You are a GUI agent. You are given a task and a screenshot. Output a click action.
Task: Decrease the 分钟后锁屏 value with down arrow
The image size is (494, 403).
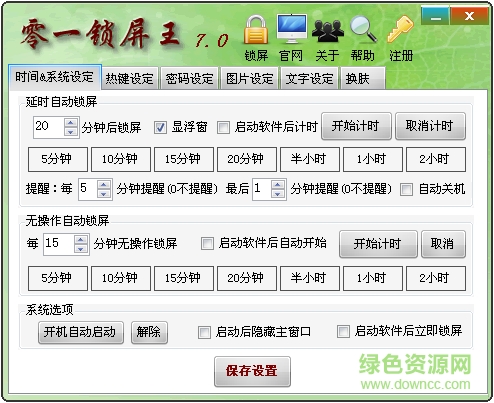click(71, 132)
